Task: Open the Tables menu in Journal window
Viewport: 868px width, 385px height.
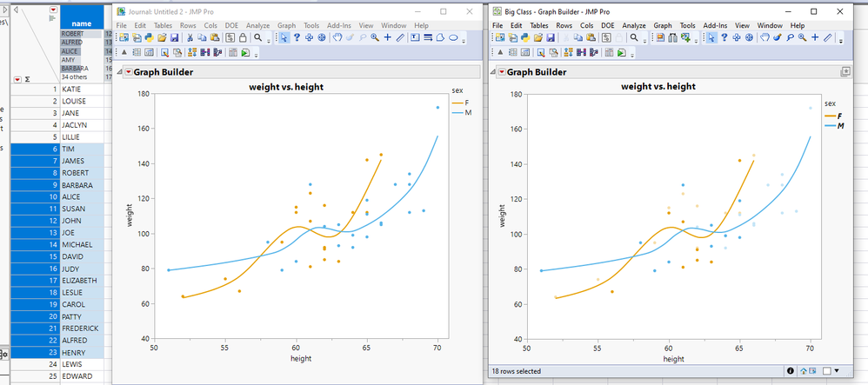Action: pyautogui.click(x=163, y=25)
